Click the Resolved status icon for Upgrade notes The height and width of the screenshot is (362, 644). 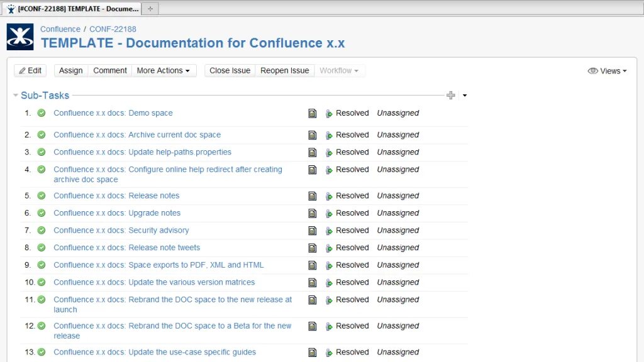pyautogui.click(x=328, y=214)
